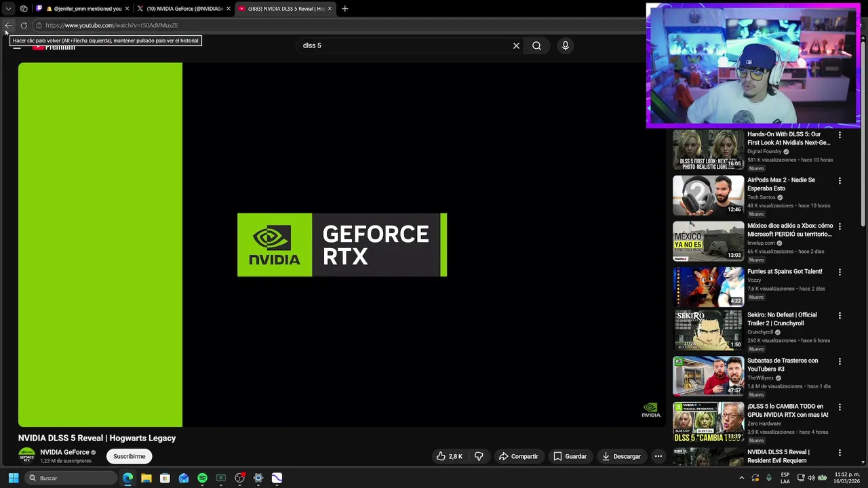Go to YouTube Premium home logo
868x488 pixels.
point(54,47)
